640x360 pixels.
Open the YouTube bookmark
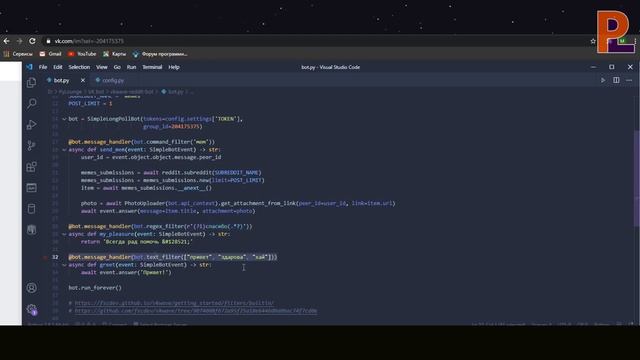point(82,54)
